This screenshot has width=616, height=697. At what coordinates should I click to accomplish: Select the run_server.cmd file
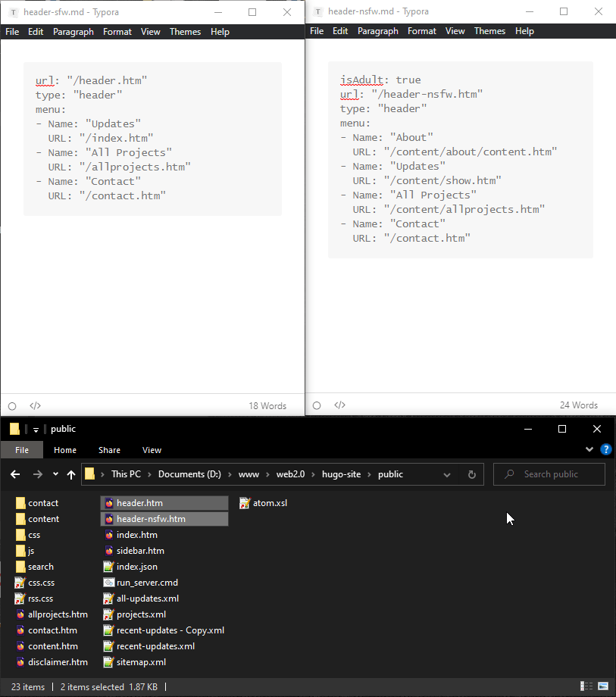click(x=147, y=583)
